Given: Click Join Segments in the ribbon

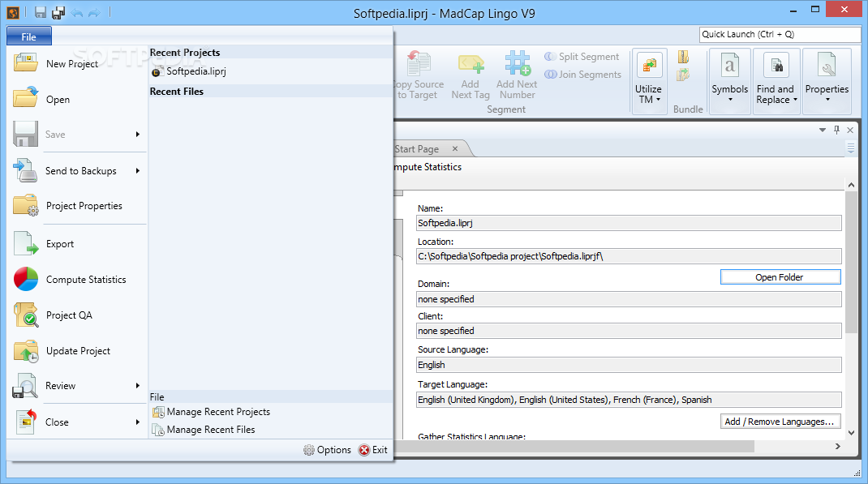Looking at the screenshot, I should tap(583, 74).
